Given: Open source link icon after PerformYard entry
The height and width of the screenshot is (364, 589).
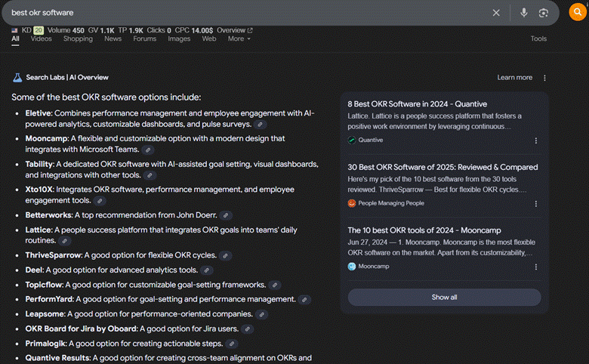Looking at the screenshot, I should coord(304,300).
